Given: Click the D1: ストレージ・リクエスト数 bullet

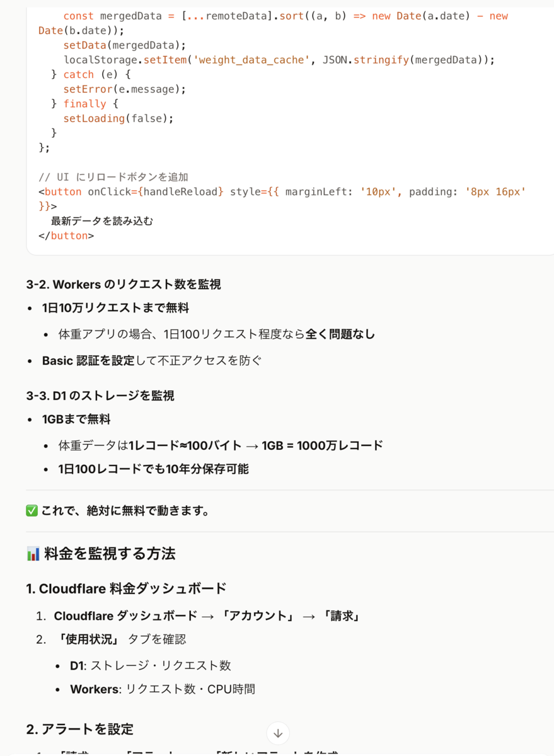Looking at the screenshot, I should pos(151,665).
